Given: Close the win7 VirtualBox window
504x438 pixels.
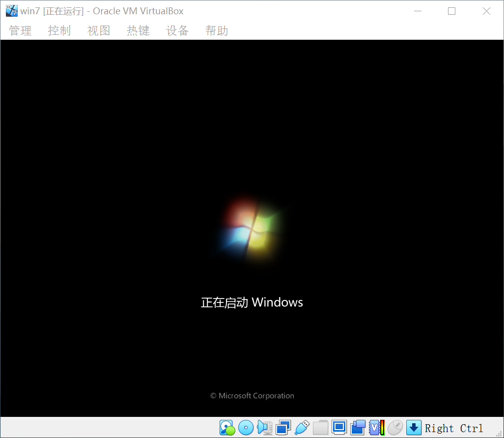Looking at the screenshot, I should click(x=486, y=11).
